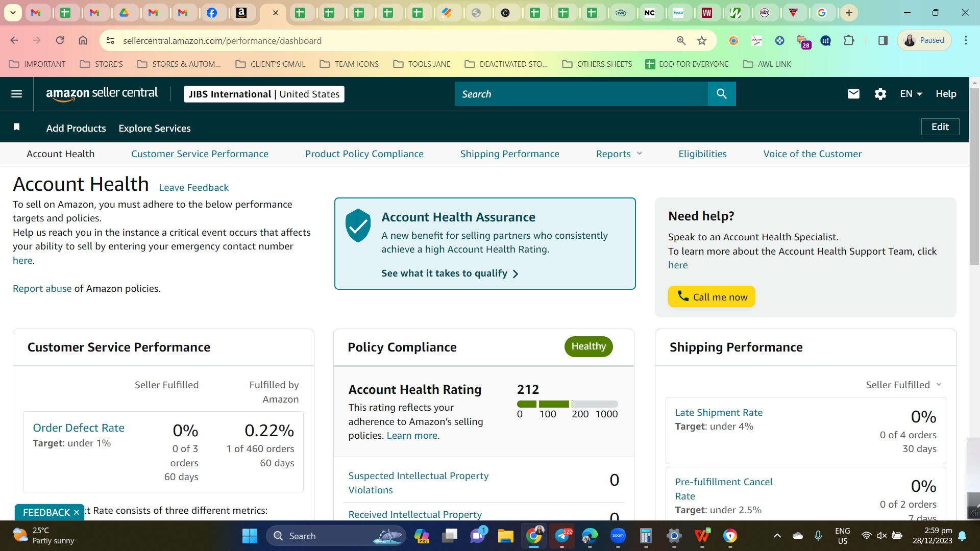The height and width of the screenshot is (551, 980).
Task: Reload the page with browser refresh
Action: pyautogui.click(x=60, y=40)
